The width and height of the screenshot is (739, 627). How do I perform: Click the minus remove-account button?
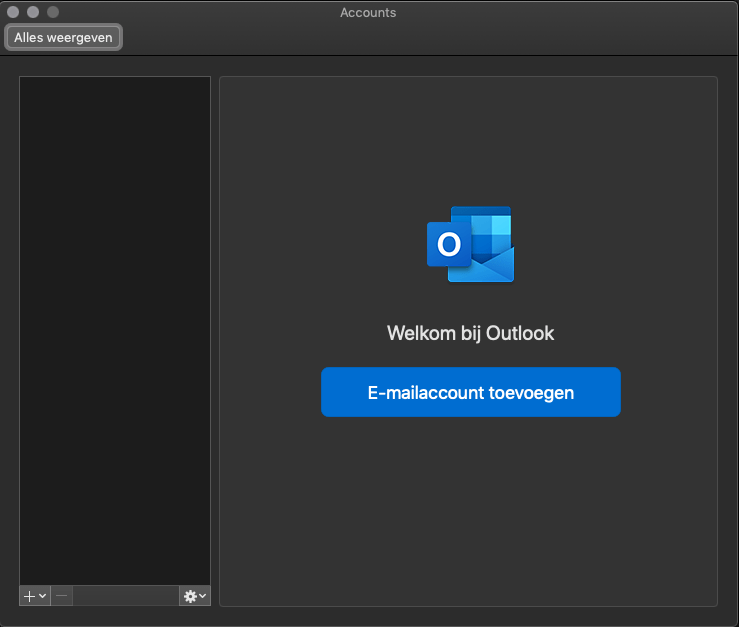(62, 596)
